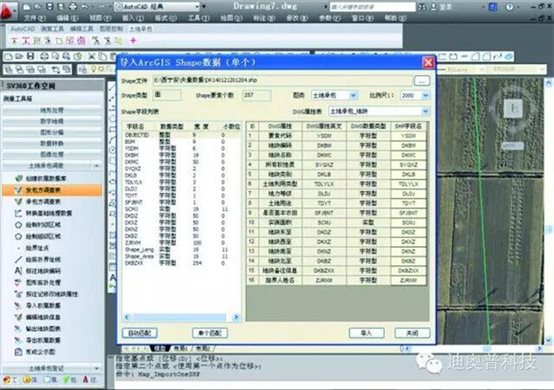The width and height of the screenshot is (554, 390).
Task: Select the letter A annotate parcel code tool
Action: click(18, 271)
